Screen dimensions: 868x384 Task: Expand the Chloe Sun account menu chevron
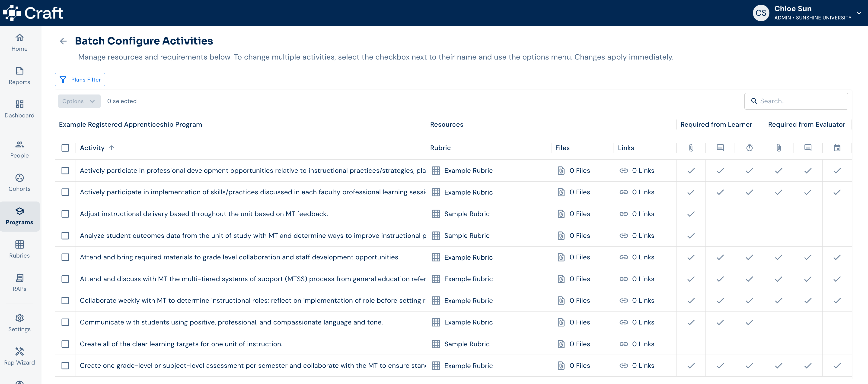click(859, 13)
